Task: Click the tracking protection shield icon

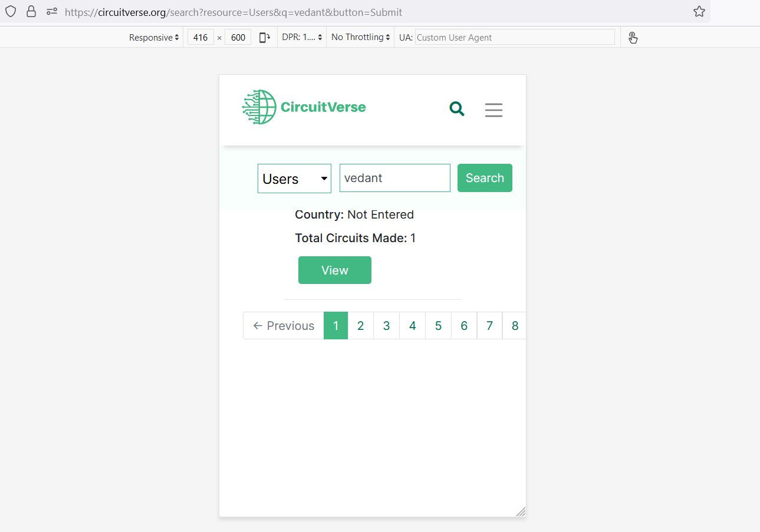Action: (11, 12)
